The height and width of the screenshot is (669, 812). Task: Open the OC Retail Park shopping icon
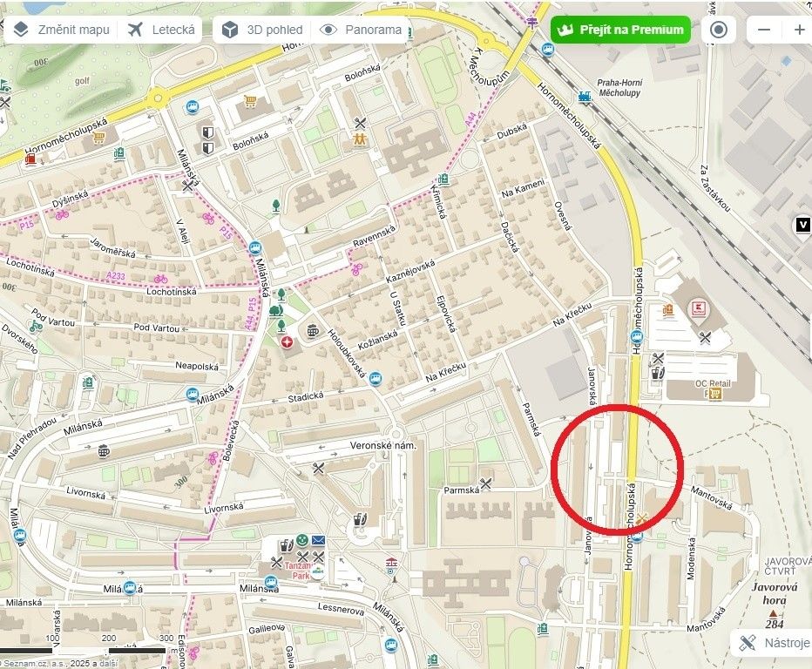click(x=714, y=394)
